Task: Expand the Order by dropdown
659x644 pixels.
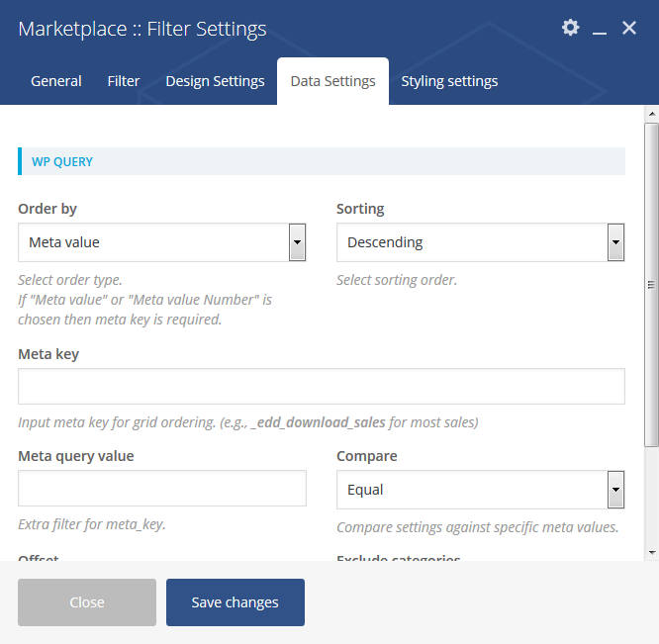Action: pyautogui.click(x=162, y=242)
